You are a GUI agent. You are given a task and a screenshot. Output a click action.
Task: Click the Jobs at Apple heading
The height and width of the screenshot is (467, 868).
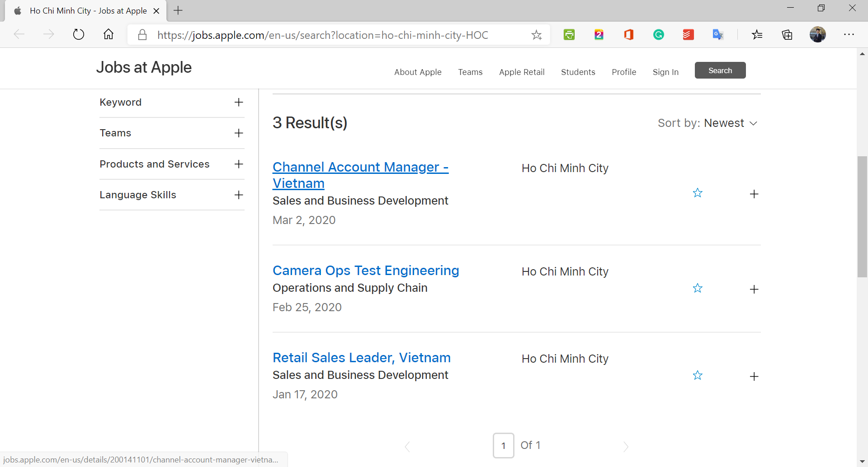(x=144, y=67)
